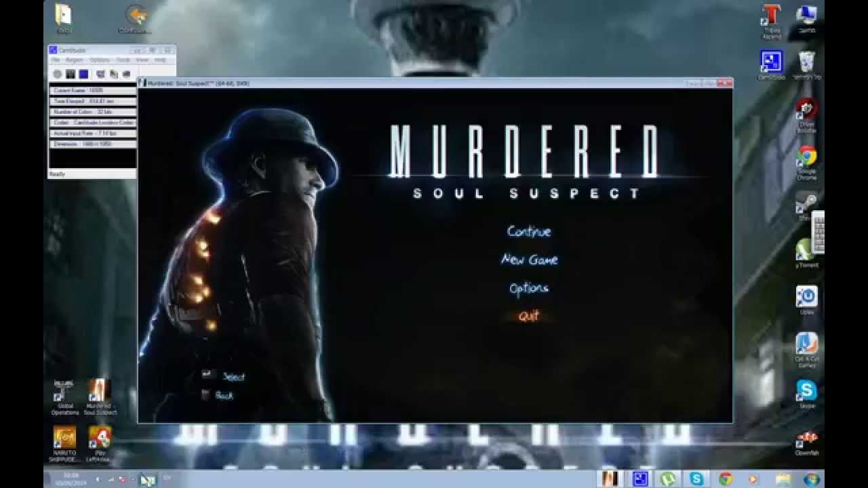
Task: Click the file explorer taskbar icon
Action: [x=782, y=479]
